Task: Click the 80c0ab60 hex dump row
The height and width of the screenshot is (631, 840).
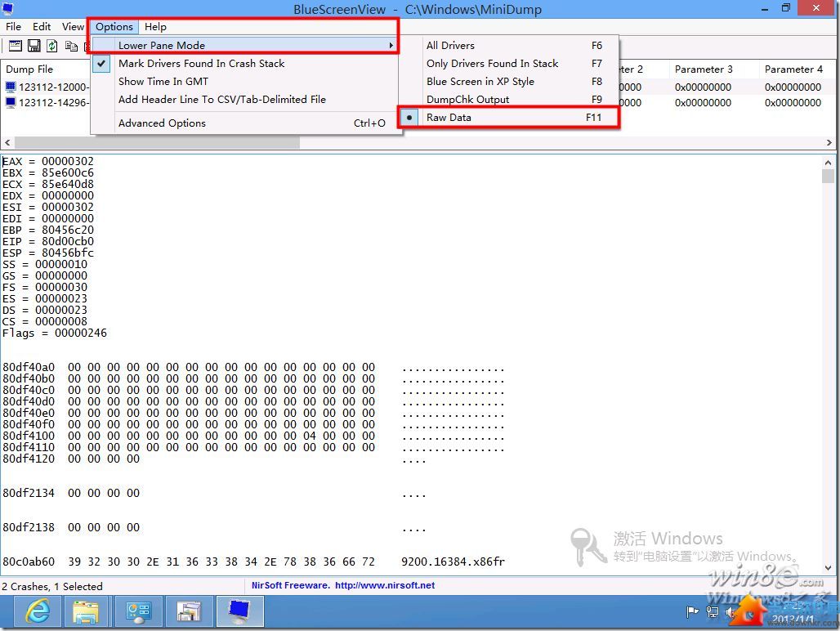Action: [x=252, y=562]
